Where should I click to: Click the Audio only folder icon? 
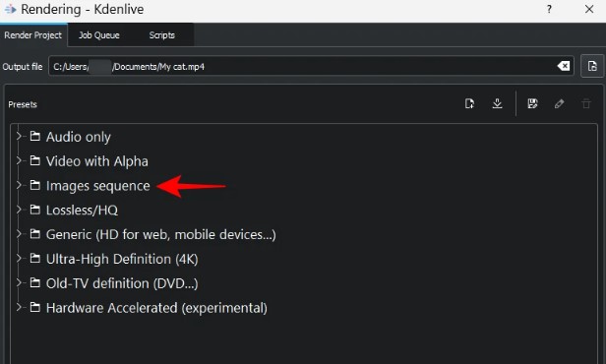pyautogui.click(x=35, y=136)
